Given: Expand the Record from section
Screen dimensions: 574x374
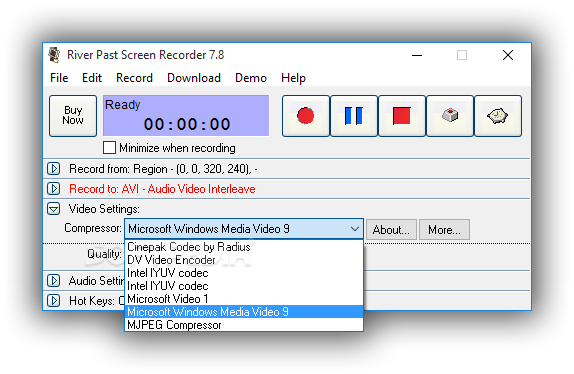Looking at the screenshot, I should pos(54,169).
